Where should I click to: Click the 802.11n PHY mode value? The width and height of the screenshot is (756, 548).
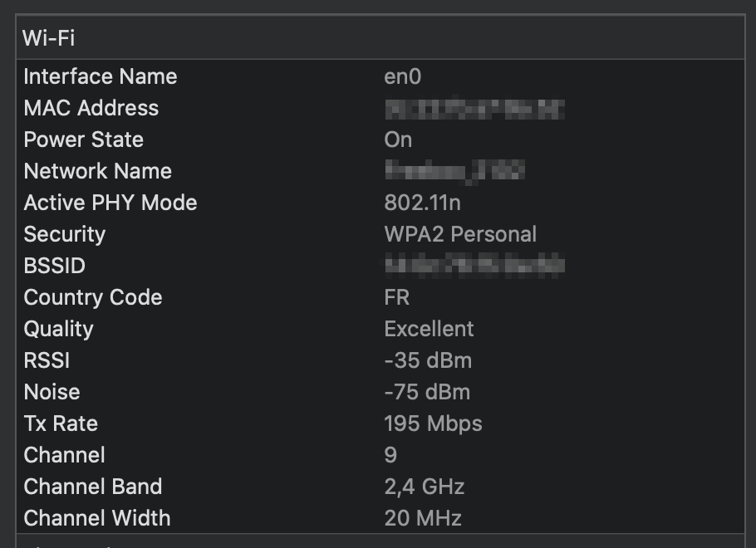[422, 203]
